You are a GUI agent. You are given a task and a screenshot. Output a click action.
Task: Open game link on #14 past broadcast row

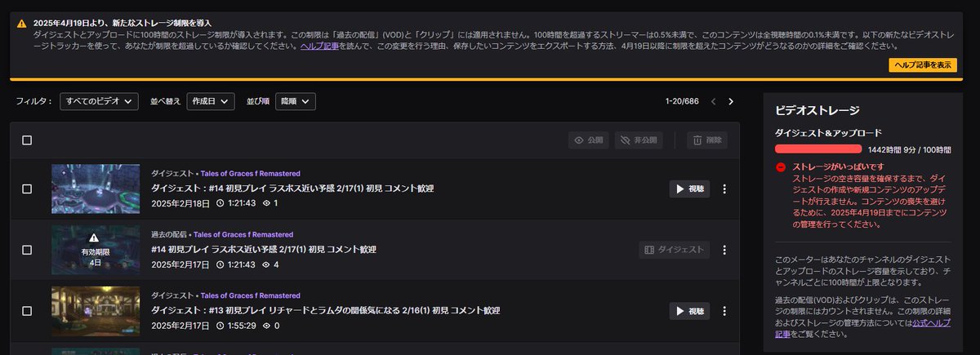(x=243, y=234)
